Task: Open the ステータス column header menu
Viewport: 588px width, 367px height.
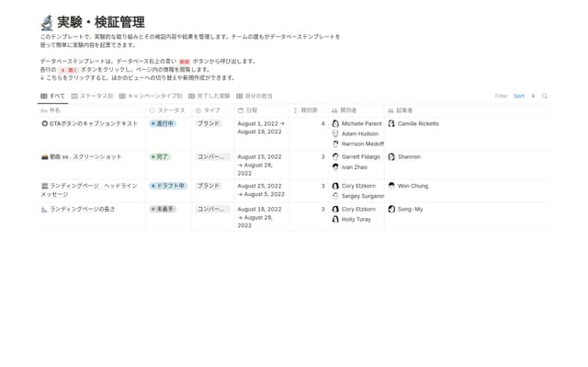Action: click(x=169, y=110)
